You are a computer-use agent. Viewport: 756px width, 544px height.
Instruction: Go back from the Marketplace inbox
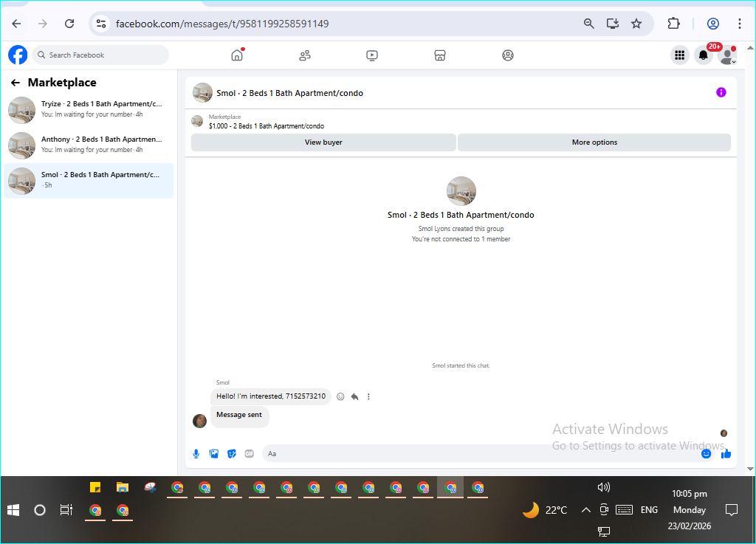pos(16,83)
